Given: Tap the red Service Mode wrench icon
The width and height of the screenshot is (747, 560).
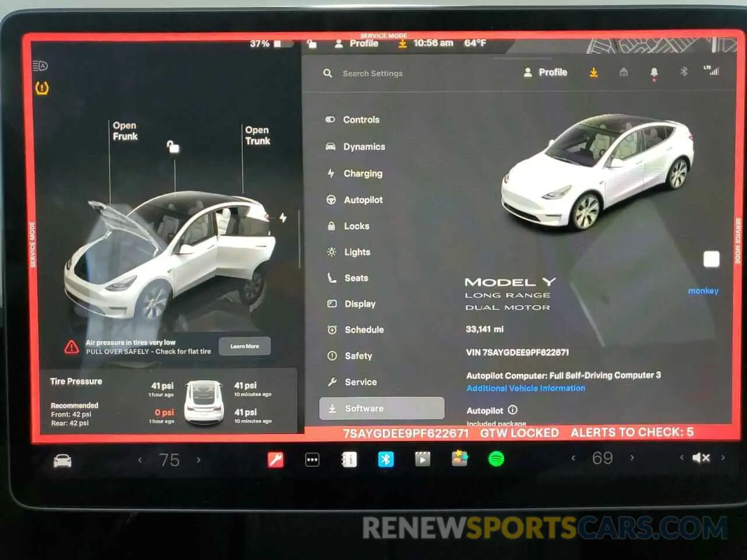Looking at the screenshot, I should [275, 460].
